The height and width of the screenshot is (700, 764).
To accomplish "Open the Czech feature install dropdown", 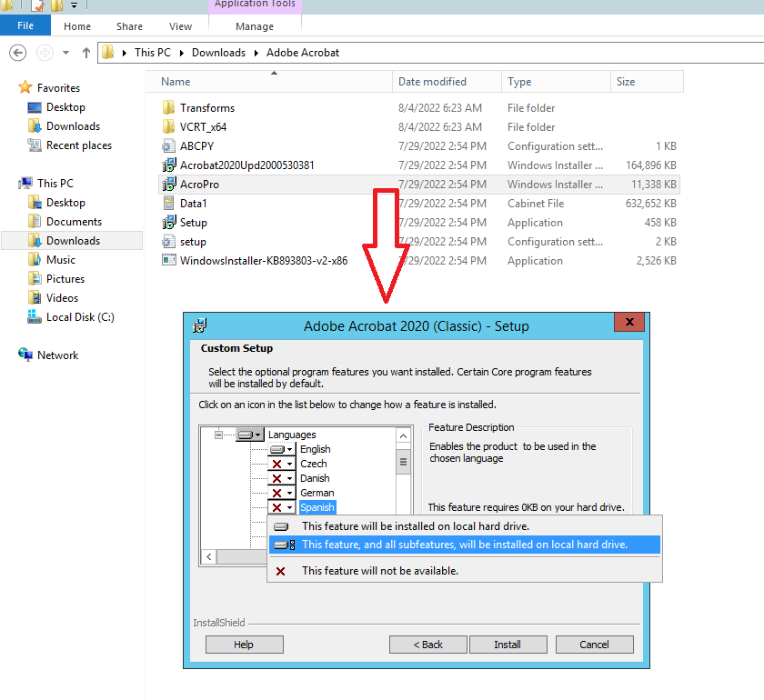I will (x=282, y=464).
